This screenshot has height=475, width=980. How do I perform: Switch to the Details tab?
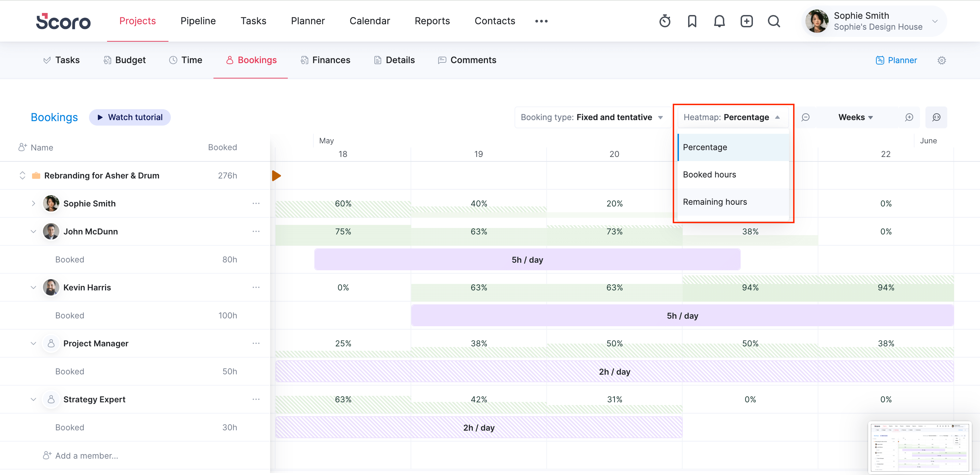[x=395, y=60]
